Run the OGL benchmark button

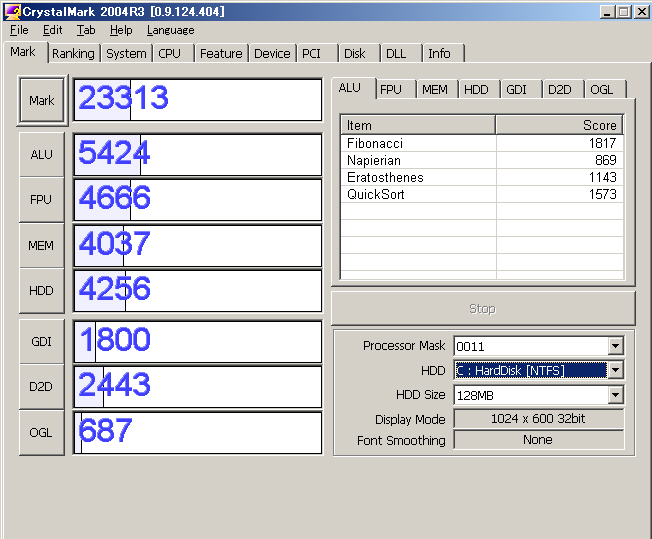42,433
